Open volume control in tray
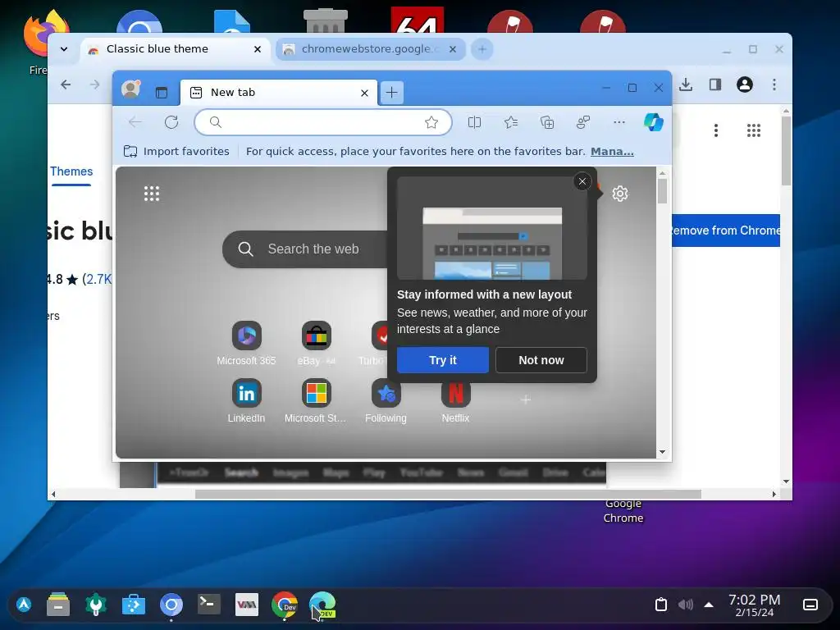This screenshot has width=840, height=630. (x=685, y=605)
